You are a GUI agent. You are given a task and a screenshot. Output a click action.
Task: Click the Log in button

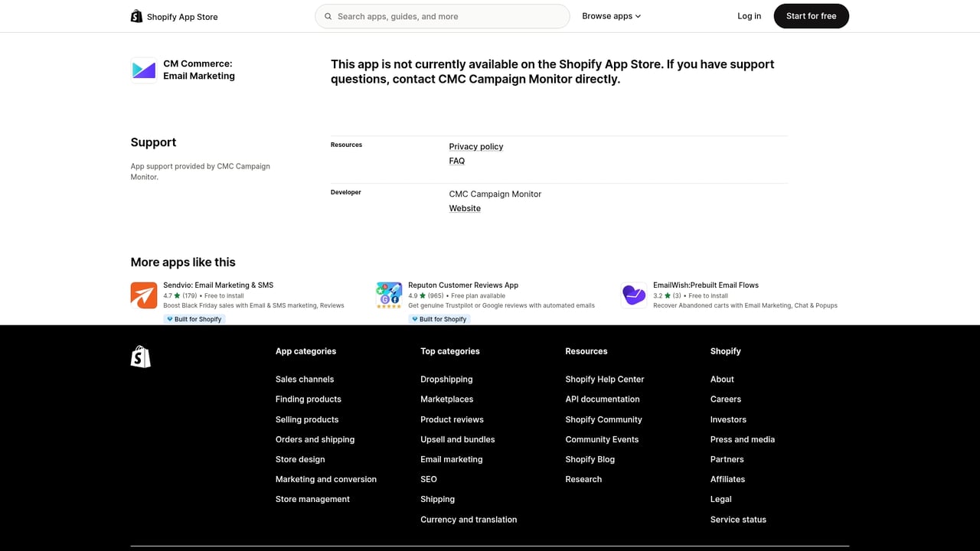(749, 15)
